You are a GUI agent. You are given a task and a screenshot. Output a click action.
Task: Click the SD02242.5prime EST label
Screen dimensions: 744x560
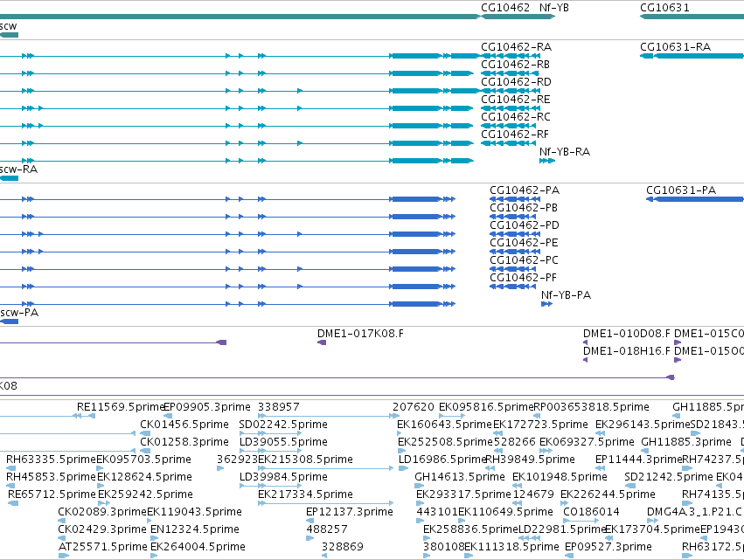(283, 425)
